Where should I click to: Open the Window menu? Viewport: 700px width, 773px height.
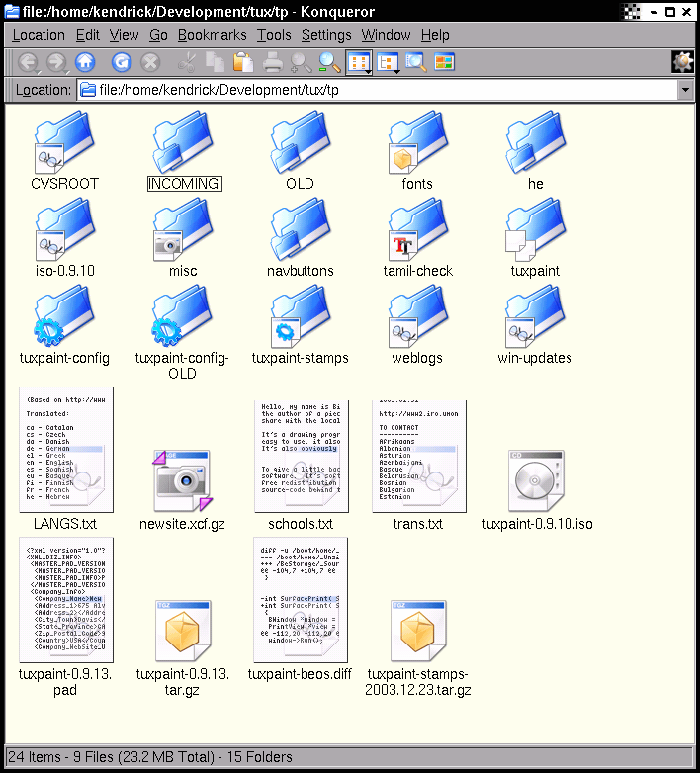386,35
